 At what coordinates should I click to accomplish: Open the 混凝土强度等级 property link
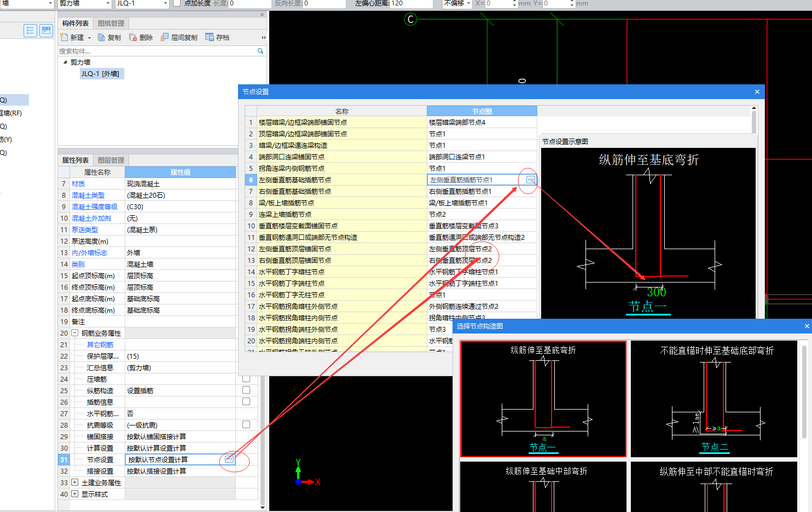tap(95, 206)
